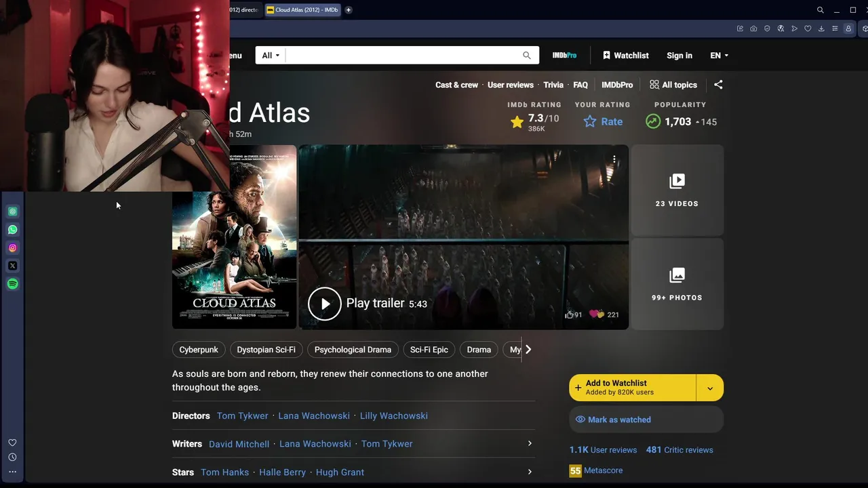This screenshot has width=868, height=488.
Task: Open Spotify in the browser sidebar
Action: coord(12,284)
